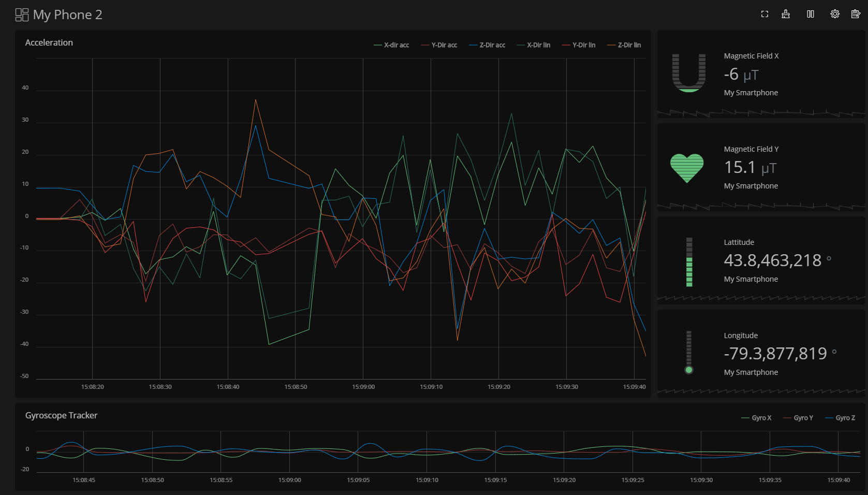Click the sparkline below Magnetic Field X

(761, 113)
